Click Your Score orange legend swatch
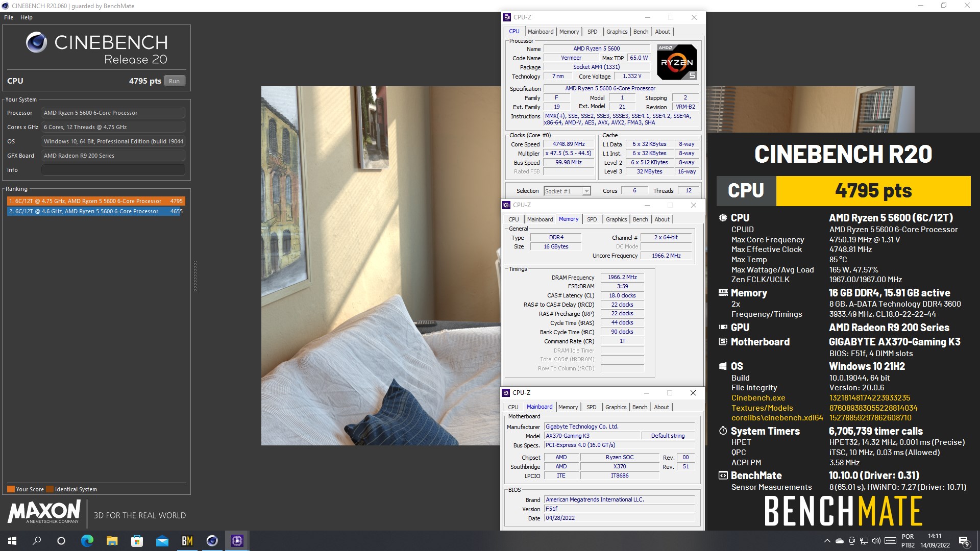980x551 pixels. tap(11, 489)
